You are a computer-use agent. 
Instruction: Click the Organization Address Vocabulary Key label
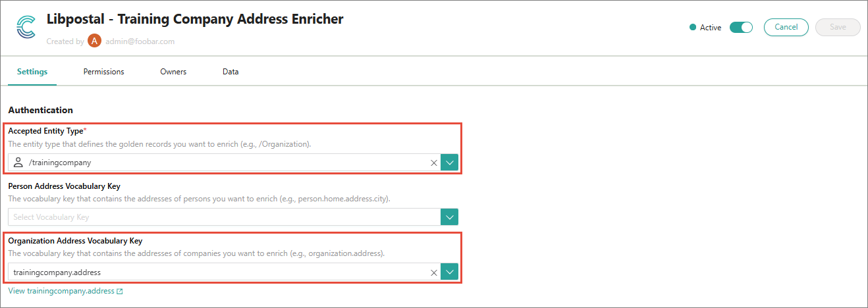coord(76,241)
